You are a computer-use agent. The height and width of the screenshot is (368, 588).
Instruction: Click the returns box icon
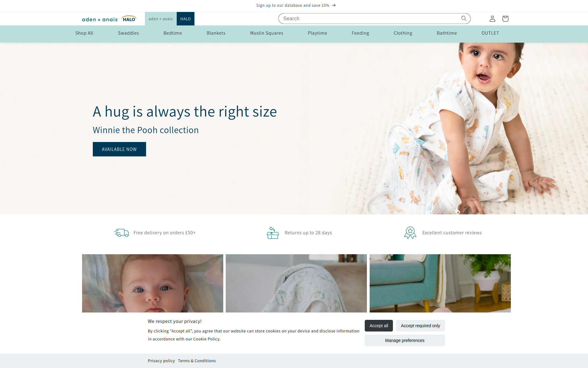click(x=273, y=233)
